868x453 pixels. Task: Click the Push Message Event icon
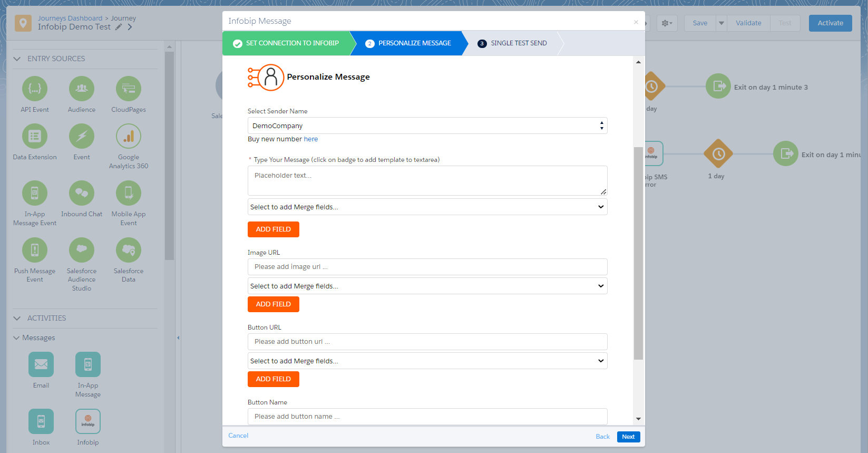click(35, 250)
